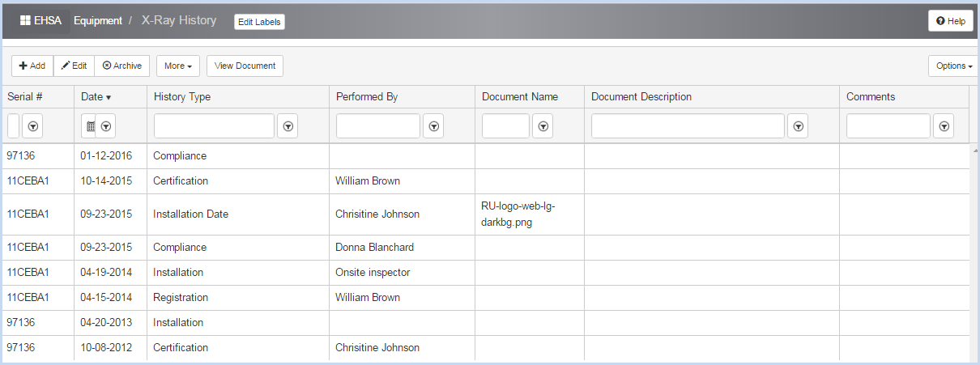Click the History Type filter funnel icon
980x365 pixels.
288,126
